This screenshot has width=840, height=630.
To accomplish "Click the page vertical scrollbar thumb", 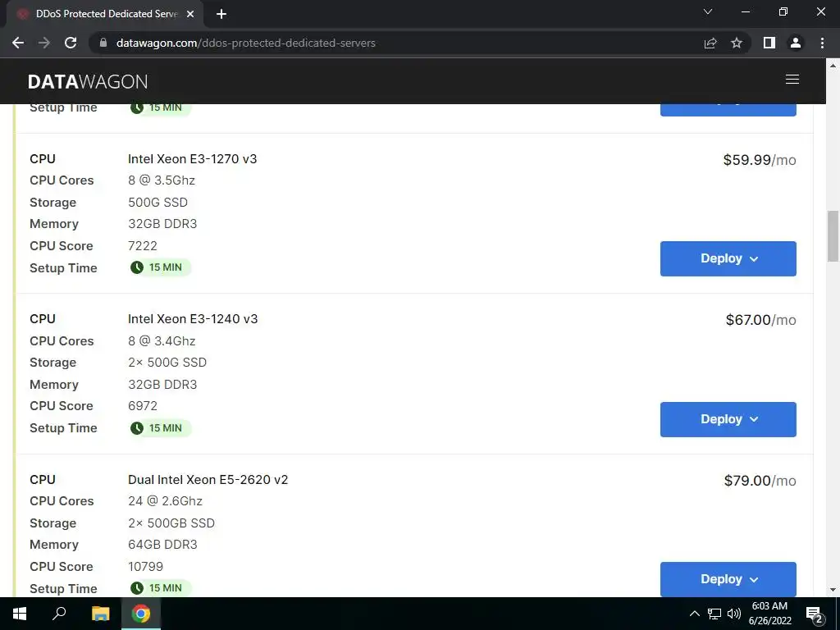I will (833, 235).
